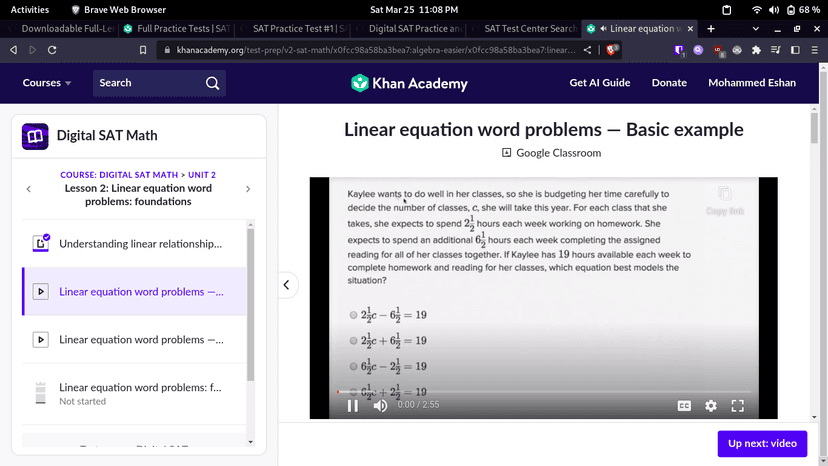Screen dimensions: 828x466
Task: Close the Linear equation tab
Action: click(690, 29)
